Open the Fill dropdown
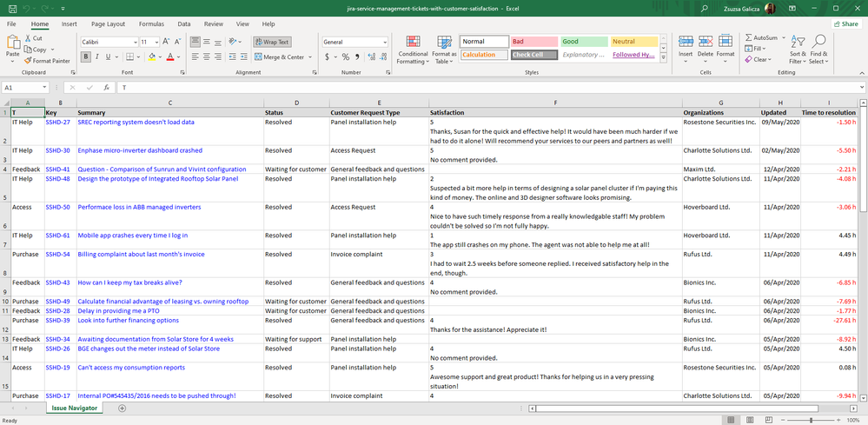This screenshot has height=425, width=868. (x=756, y=49)
